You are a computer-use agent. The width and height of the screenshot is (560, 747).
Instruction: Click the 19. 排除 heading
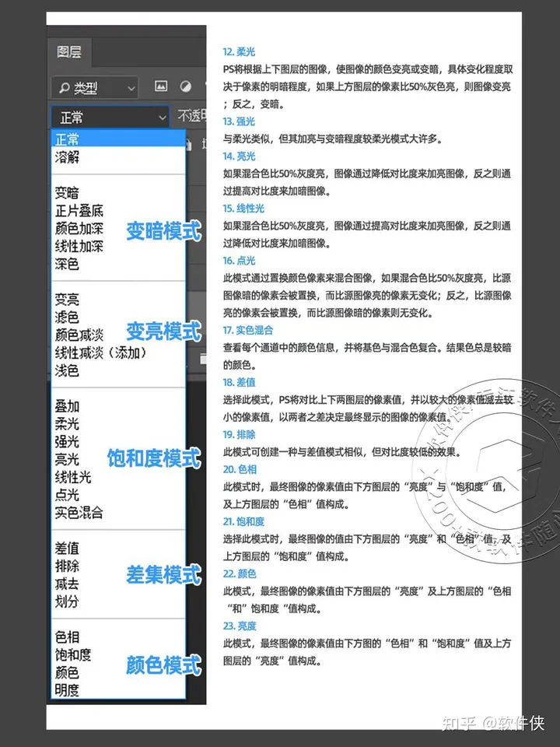(239, 434)
